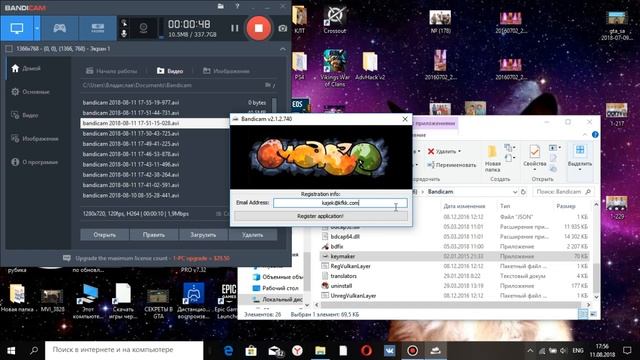Screen dimensions: 640x360
Task: Open VK app from taskbar
Action: click(x=389, y=350)
